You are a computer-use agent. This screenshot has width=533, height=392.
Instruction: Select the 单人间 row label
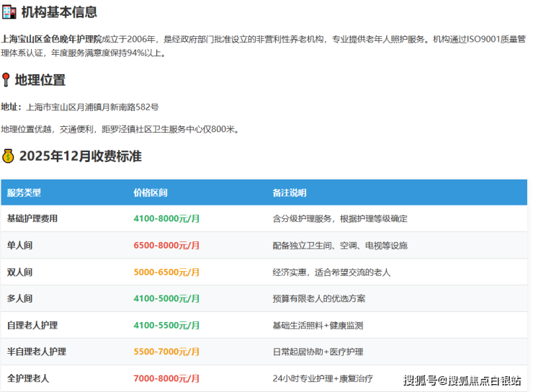[19, 245]
